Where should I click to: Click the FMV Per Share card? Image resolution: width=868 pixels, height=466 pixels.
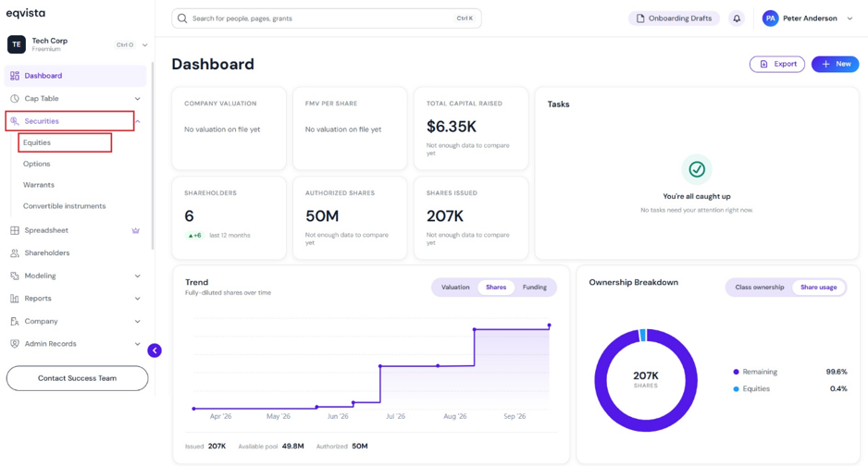click(x=349, y=129)
